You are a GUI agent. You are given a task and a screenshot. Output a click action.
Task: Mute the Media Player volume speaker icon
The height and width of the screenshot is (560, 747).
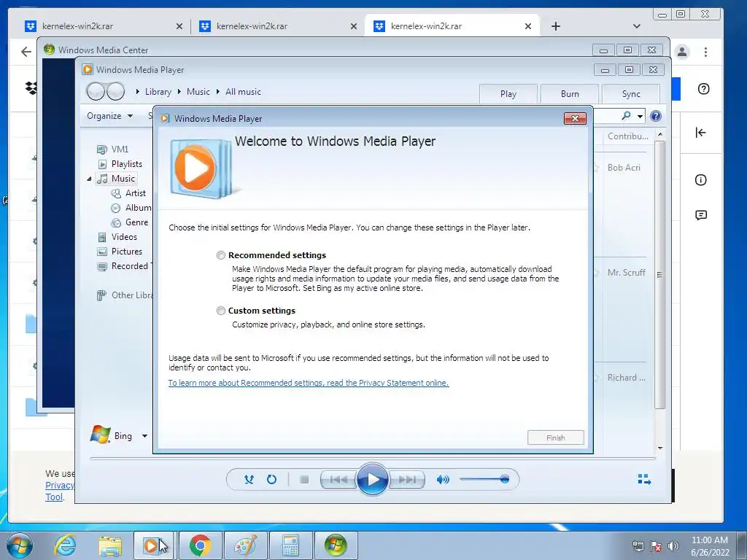click(443, 480)
